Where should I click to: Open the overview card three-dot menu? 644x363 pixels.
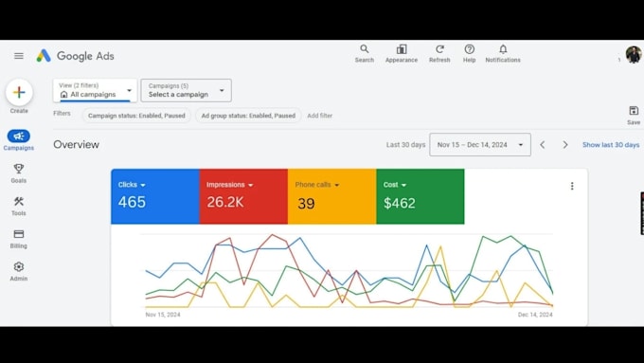[572, 186]
